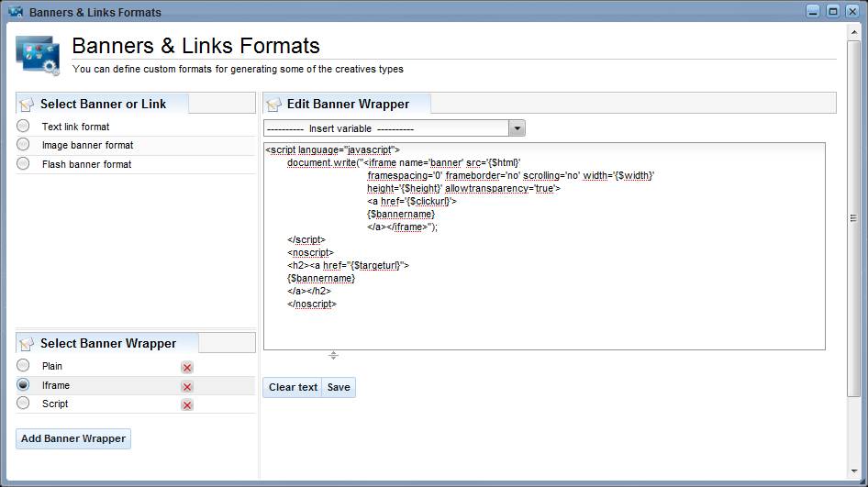Click the 'Iframe' wrapper label
The image size is (868, 487).
56,385
